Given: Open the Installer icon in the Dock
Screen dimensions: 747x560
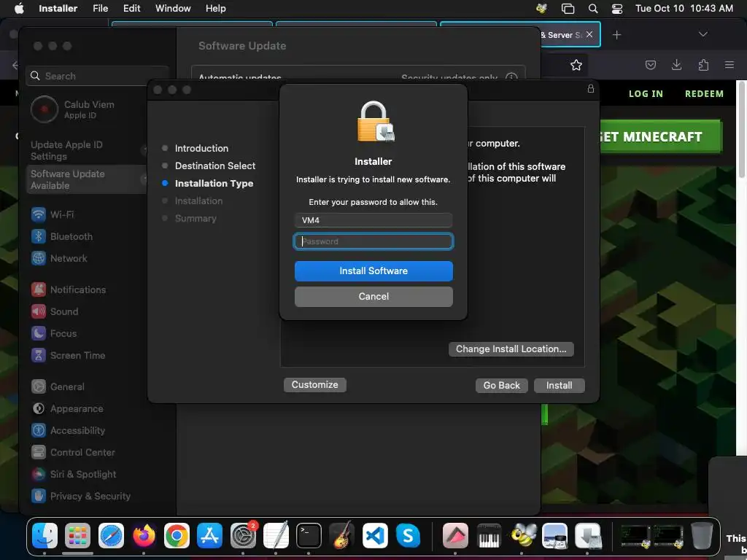Looking at the screenshot, I should (x=588, y=535).
